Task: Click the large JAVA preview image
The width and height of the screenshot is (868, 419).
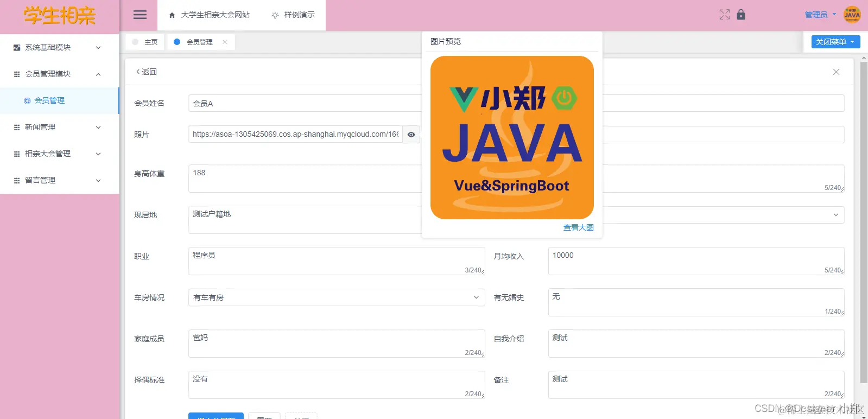Action: [512, 137]
